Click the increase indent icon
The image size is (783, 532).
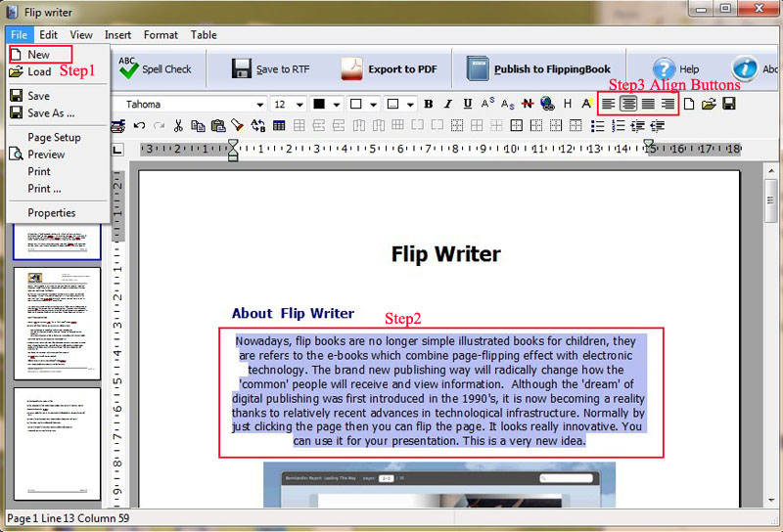[x=638, y=126]
